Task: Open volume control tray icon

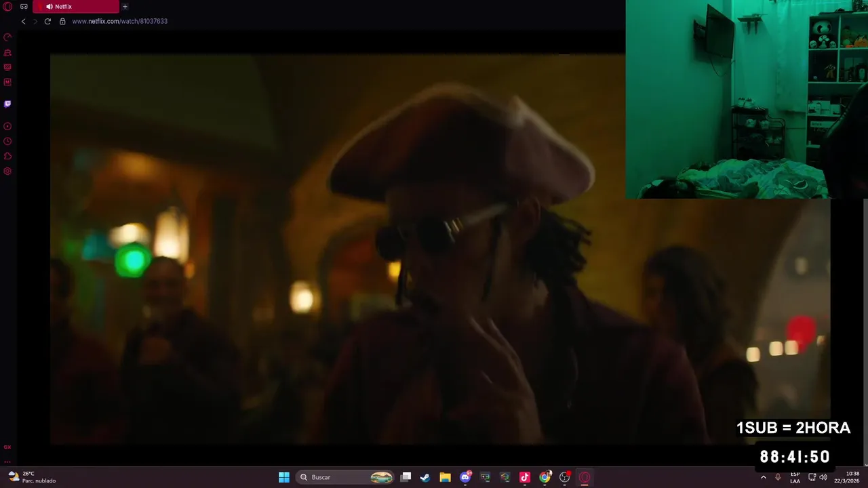Action: pyautogui.click(x=823, y=477)
